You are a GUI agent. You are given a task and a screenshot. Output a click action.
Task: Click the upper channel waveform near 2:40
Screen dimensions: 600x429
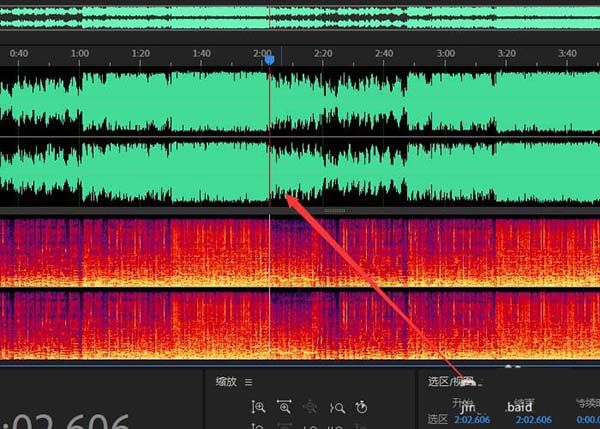tap(384, 101)
